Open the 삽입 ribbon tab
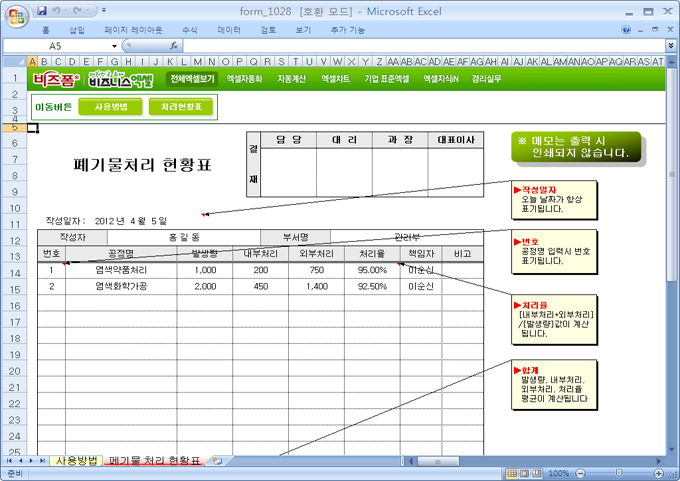This screenshot has height=481, width=680. click(x=77, y=30)
